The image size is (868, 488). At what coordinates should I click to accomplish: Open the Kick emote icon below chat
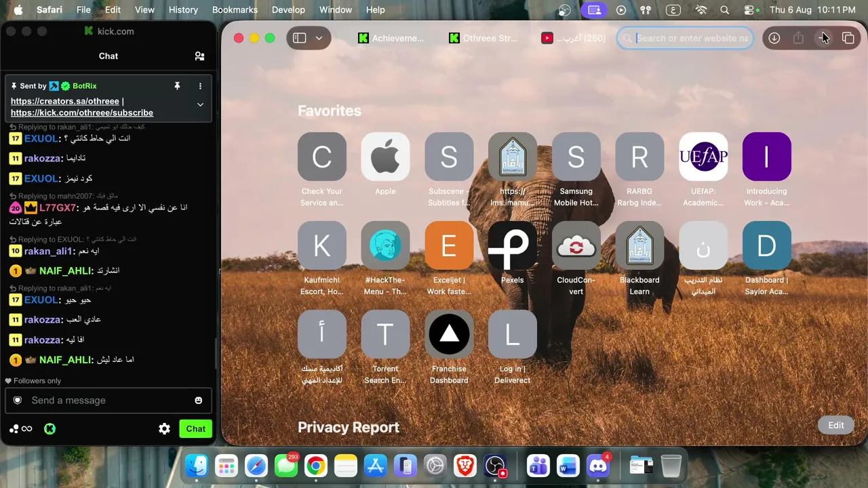click(50, 429)
